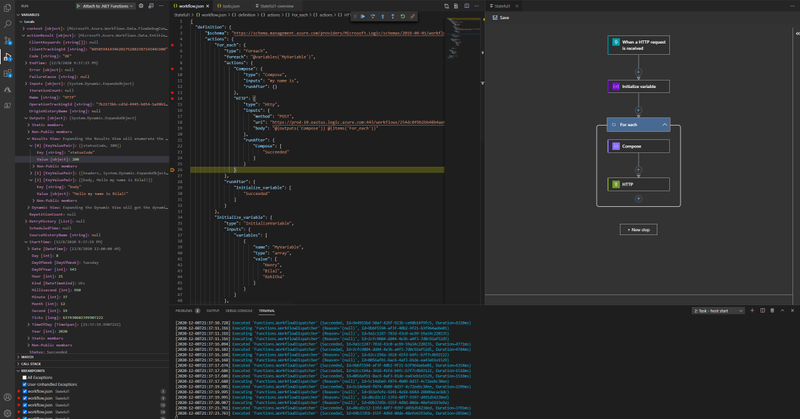Open Run and Debug view icon
The height and width of the screenshot is (419, 800).
(x=7, y=57)
